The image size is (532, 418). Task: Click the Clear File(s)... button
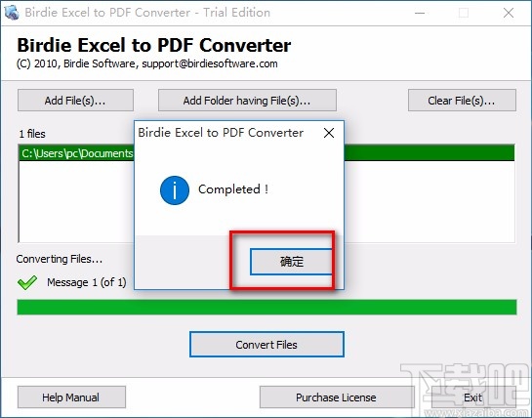click(x=462, y=101)
